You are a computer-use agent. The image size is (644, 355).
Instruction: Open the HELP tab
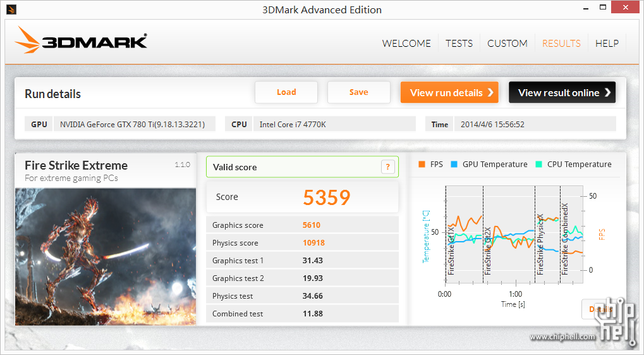607,43
